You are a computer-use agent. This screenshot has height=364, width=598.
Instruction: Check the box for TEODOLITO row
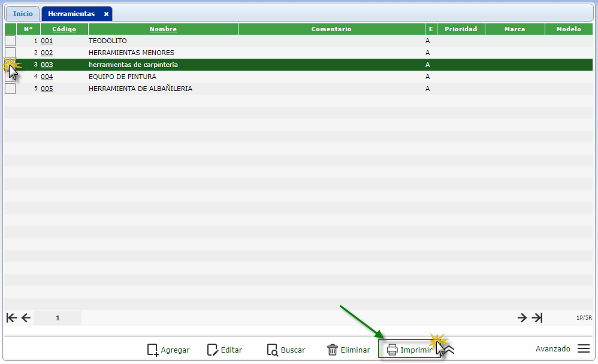[10, 41]
